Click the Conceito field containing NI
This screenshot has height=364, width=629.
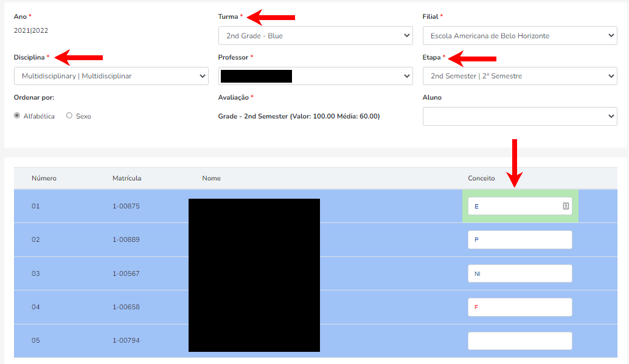tap(520, 273)
